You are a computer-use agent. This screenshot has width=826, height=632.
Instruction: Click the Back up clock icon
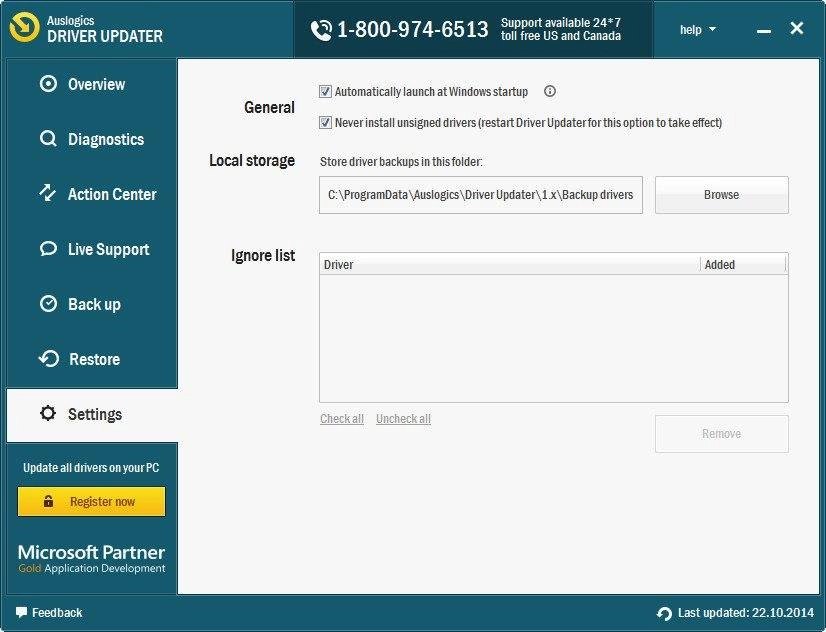pos(48,304)
